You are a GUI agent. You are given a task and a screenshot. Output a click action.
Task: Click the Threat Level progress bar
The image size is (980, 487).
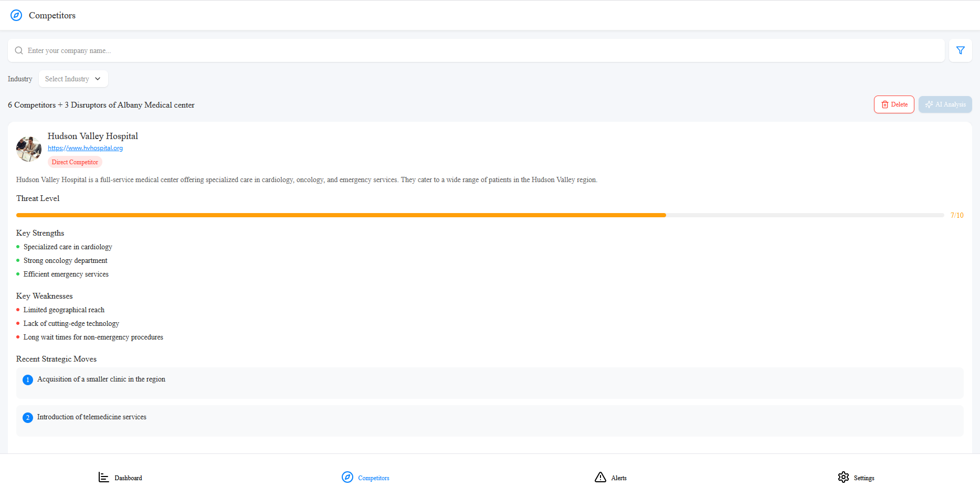tap(480, 215)
